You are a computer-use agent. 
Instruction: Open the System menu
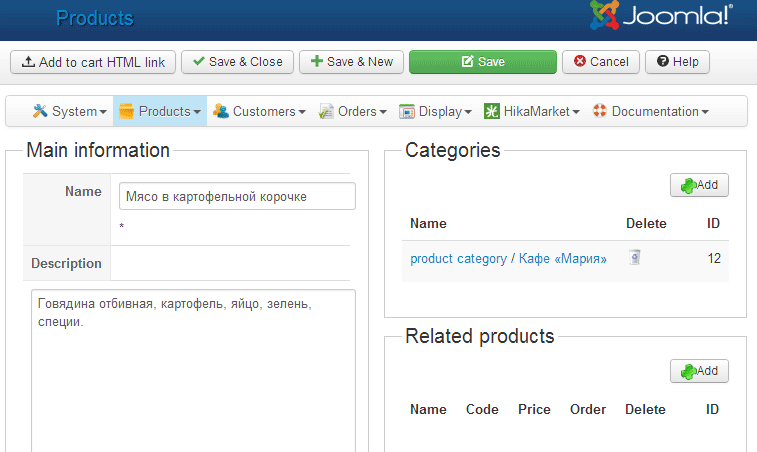pyautogui.click(x=70, y=111)
